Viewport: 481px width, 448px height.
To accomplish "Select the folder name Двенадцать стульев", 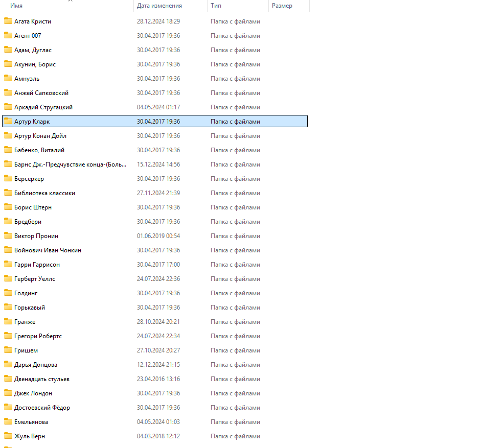I will 42,379.
